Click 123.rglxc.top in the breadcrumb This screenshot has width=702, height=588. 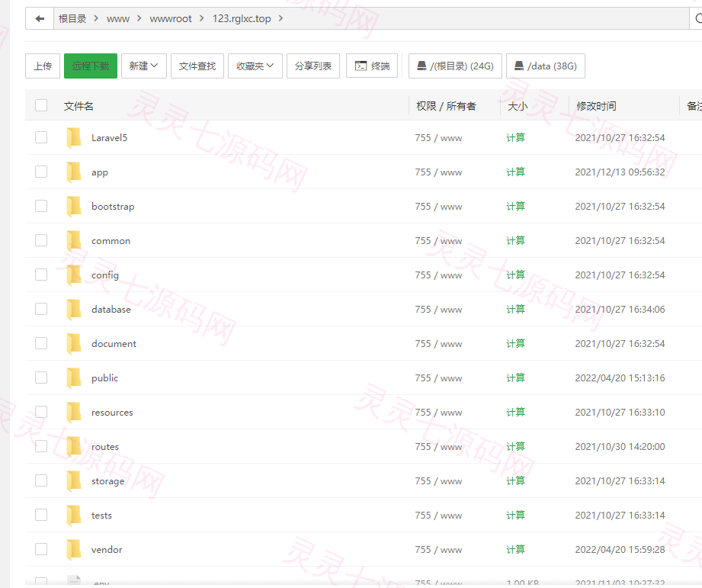[242, 18]
